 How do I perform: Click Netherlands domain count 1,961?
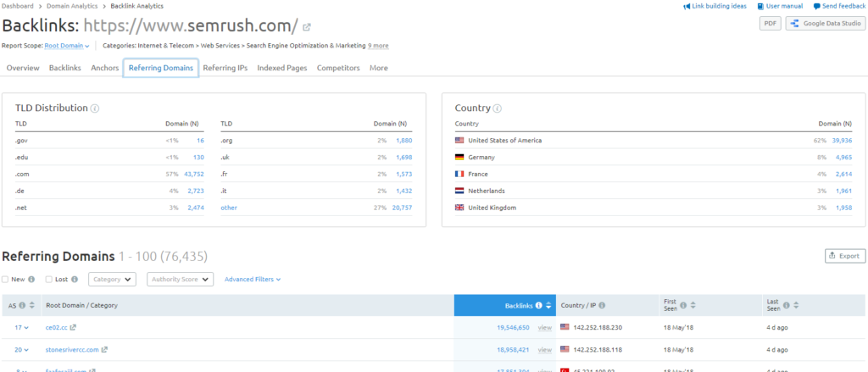click(843, 191)
